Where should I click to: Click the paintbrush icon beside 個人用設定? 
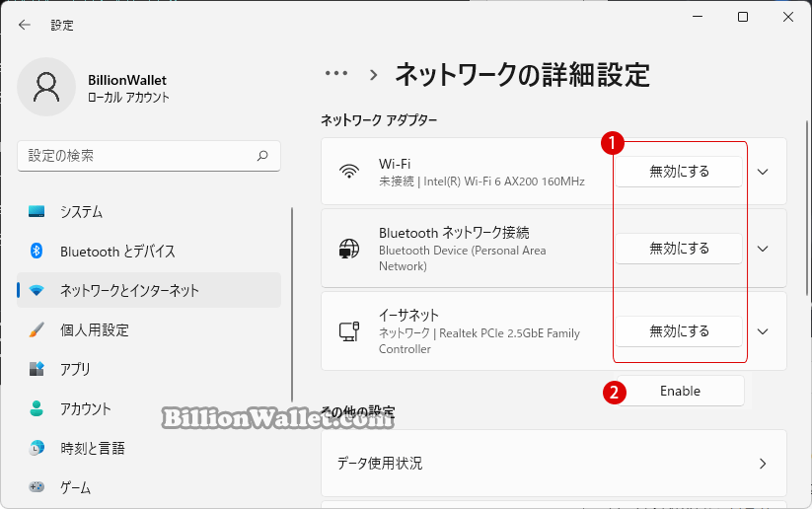pos(37,329)
